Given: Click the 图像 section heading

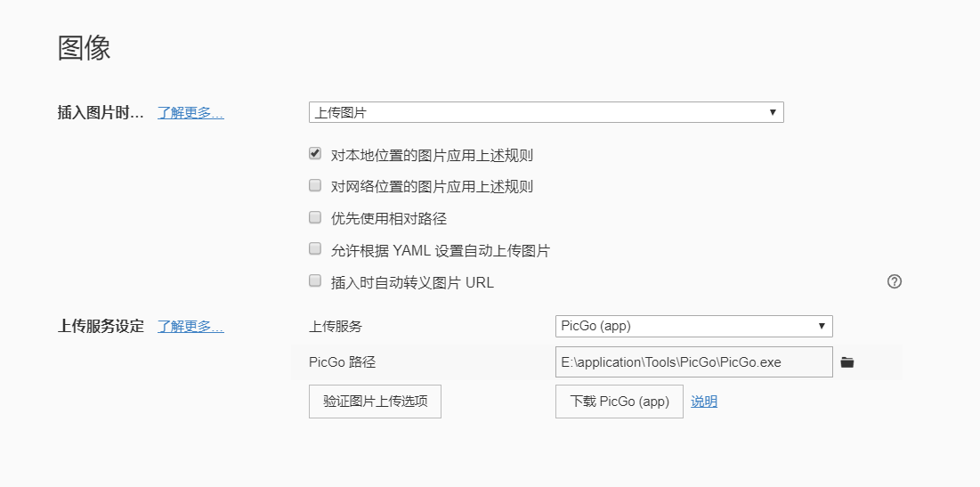Looking at the screenshot, I should coord(85,48).
